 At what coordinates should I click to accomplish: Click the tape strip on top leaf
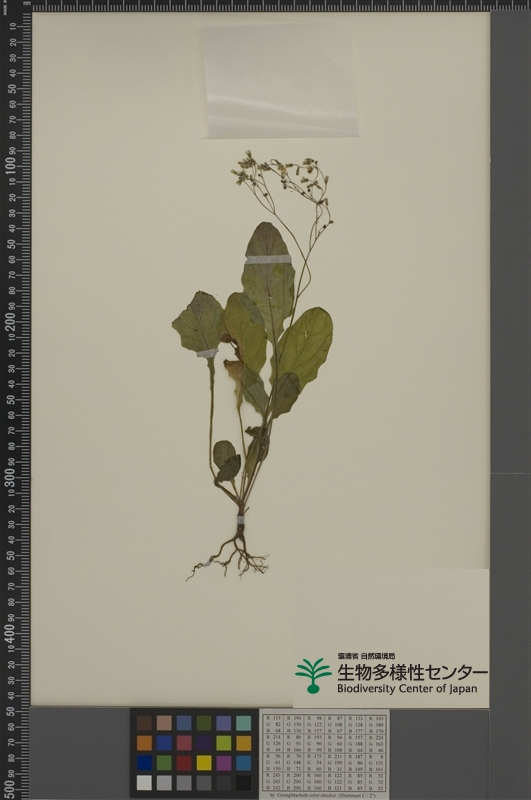[268, 260]
